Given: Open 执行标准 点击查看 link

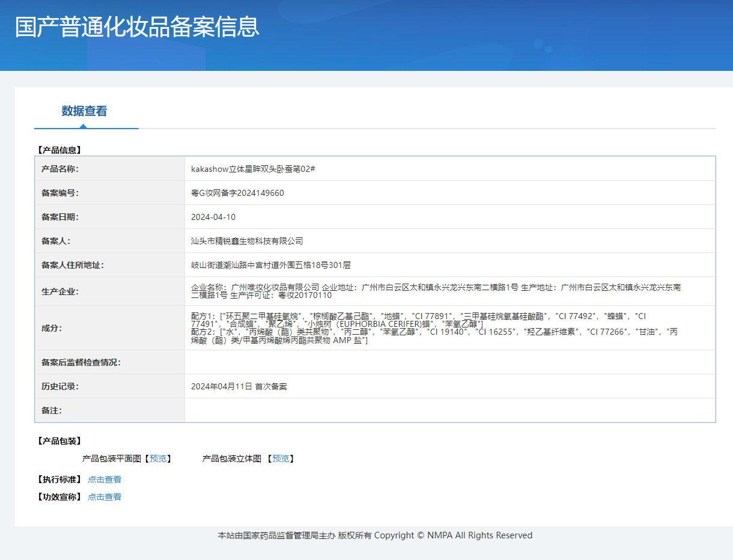Looking at the screenshot, I should [x=105, y=479].
